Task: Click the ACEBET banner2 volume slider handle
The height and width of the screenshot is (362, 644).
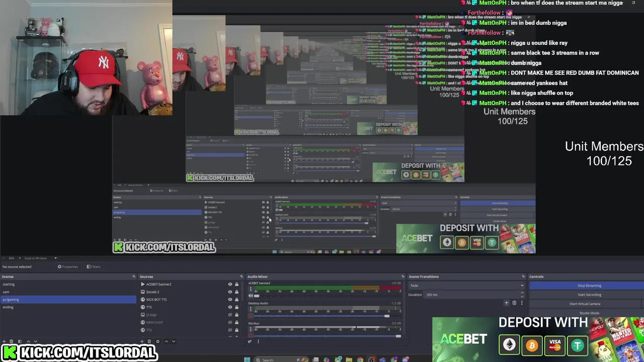Action: 257,296
